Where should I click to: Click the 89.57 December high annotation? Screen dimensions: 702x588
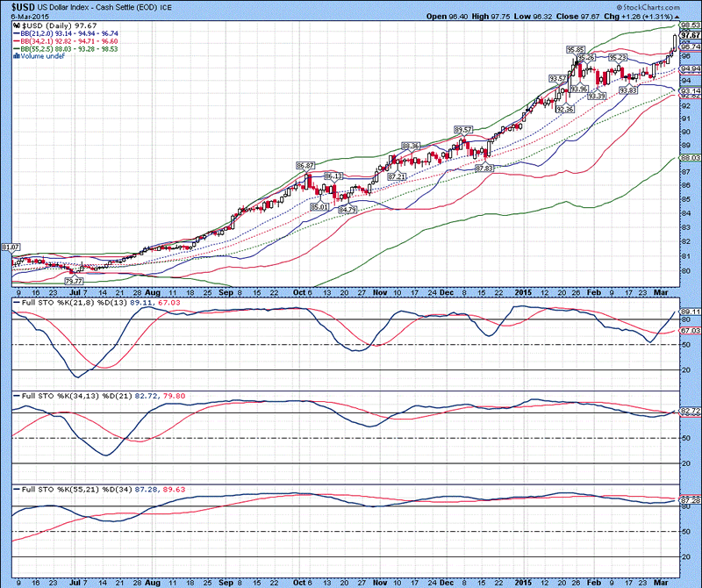(462, 129)
